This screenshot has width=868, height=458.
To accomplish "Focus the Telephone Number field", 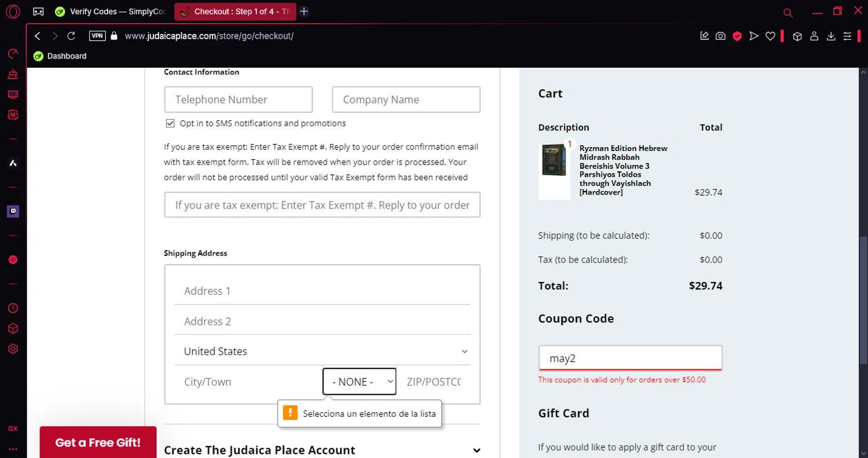I will coord(238,100).
